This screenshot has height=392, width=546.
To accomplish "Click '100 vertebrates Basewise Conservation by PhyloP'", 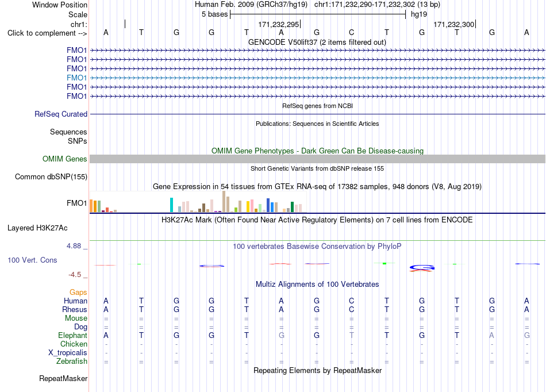I will point(317,247).
